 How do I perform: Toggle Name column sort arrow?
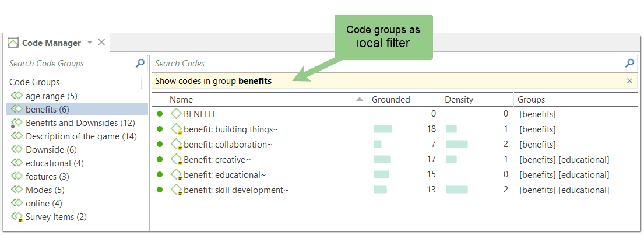(x=360, y=99)
